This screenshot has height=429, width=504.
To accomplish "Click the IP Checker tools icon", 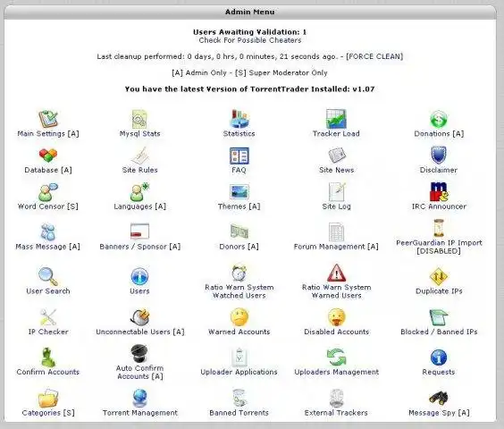I will click(48, 317).
